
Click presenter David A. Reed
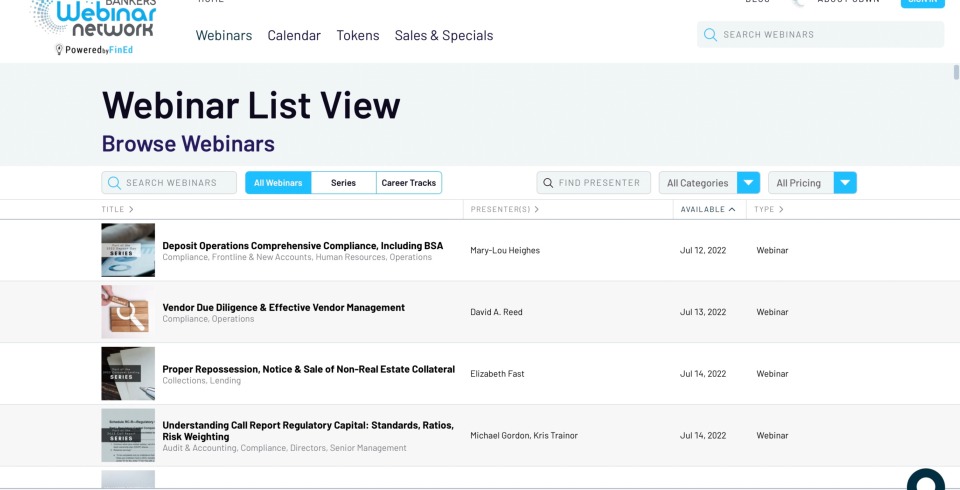(x=497, y=312)
